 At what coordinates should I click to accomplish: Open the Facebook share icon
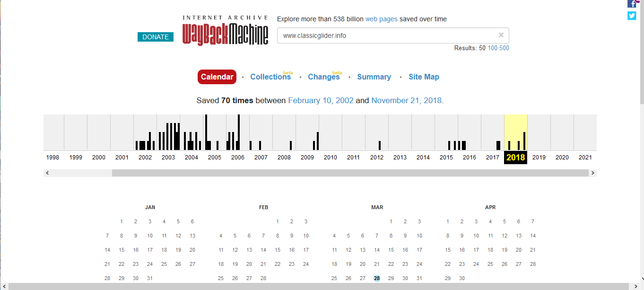point(632,4)
